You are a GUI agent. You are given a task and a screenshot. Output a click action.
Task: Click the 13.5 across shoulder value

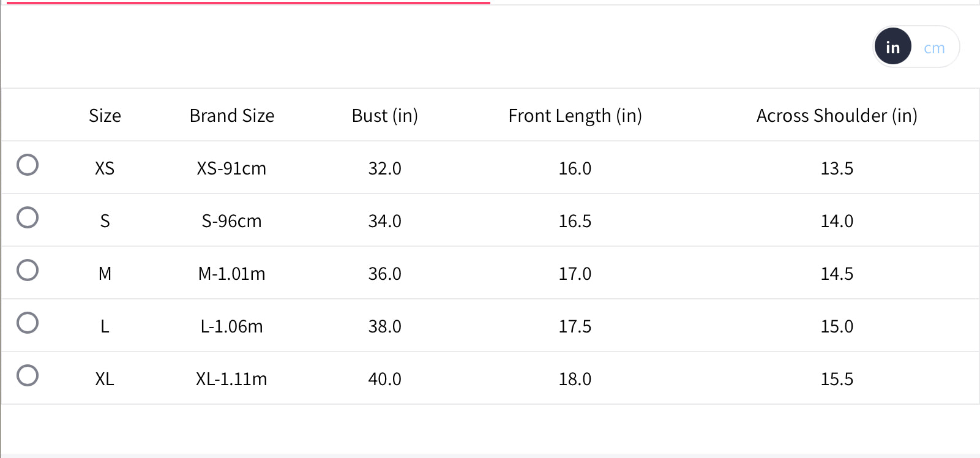(x=837, y=168)
